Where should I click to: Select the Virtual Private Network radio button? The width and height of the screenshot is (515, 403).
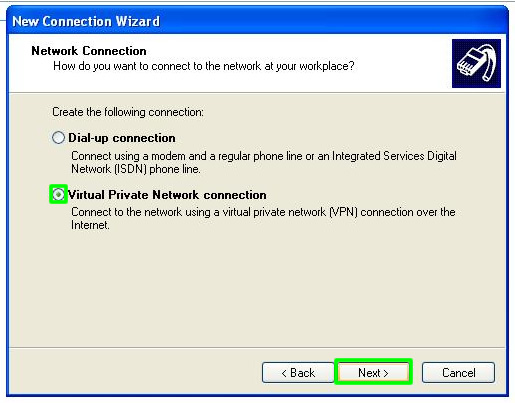pos(58,194)
